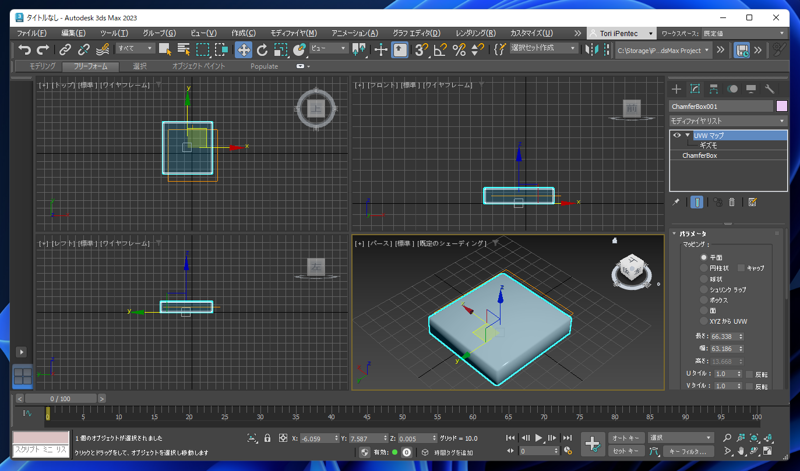Click the Undo arrow icon

coord(24,49)
